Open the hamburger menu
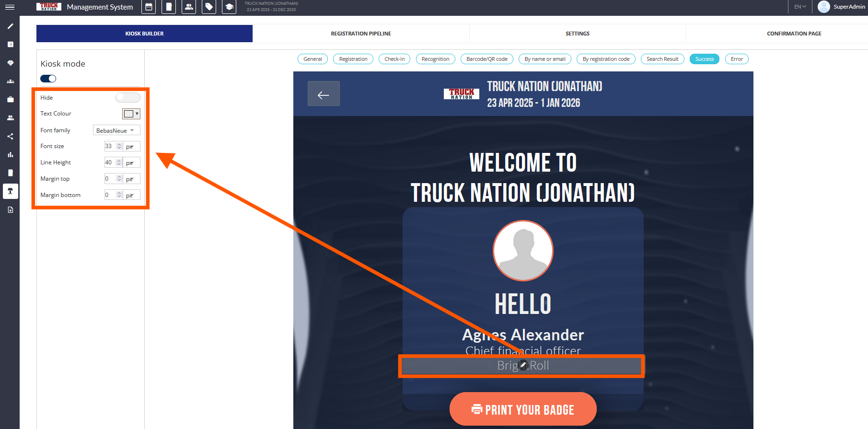This screenshot has width=868, height=429. (10, 7)
